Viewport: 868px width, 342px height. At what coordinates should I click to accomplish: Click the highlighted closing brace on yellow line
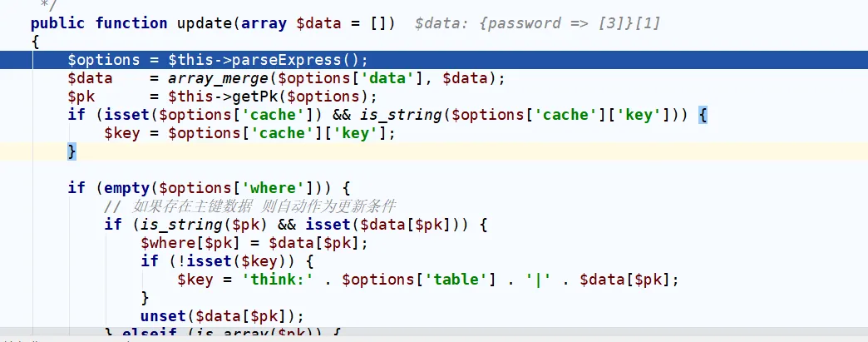point(72,151)
